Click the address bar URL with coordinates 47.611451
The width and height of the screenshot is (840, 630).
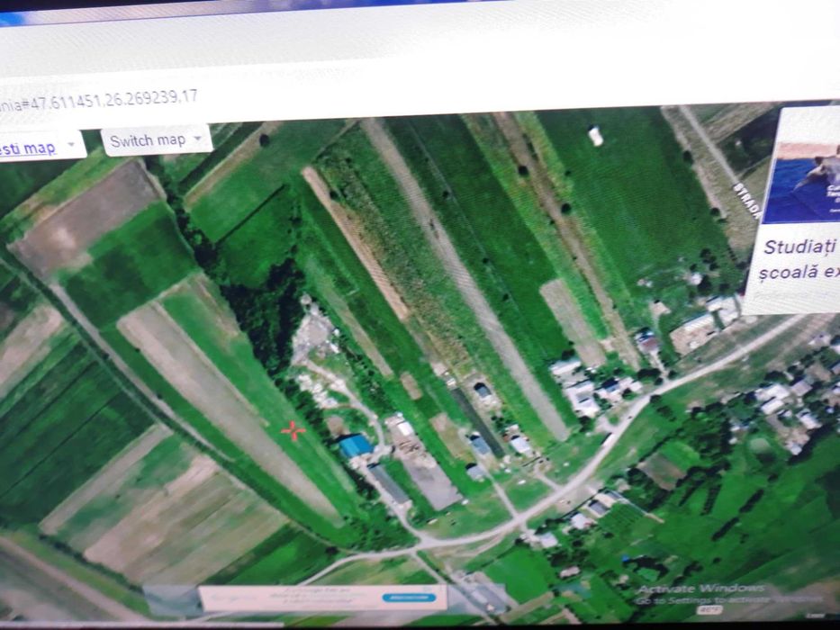tap(98, 100)
